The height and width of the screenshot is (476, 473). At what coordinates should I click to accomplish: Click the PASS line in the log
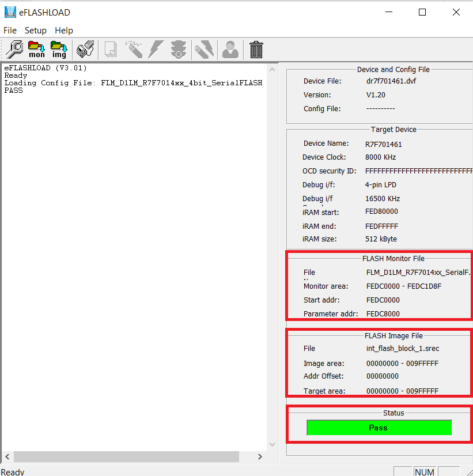tap(13, 90)
